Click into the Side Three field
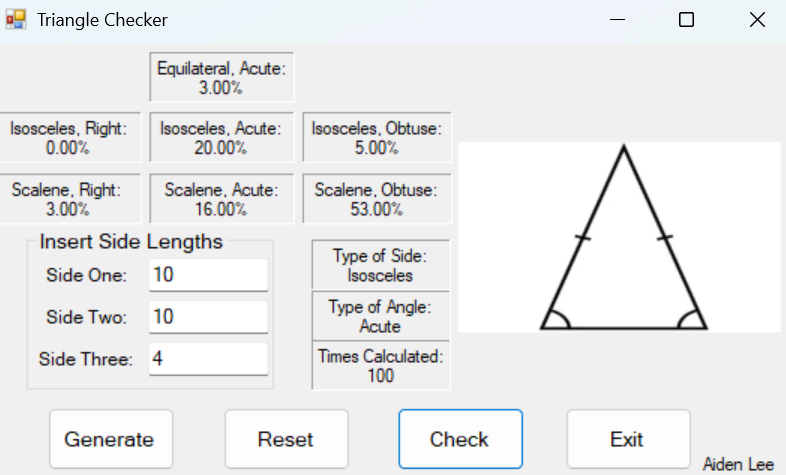 (208, 359)
